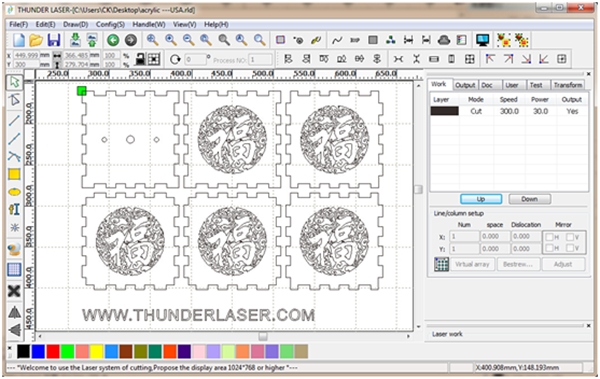This screenshot has height=379, width=600.
Task: Pick the yellow color swatch
Action: click(97, 351)
